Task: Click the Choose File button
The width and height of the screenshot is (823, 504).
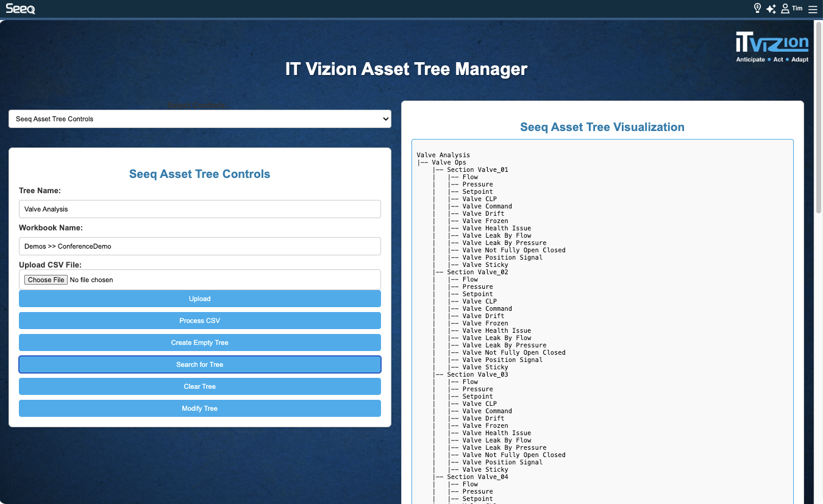Action: pyautogui.click(x=46, y=280)
